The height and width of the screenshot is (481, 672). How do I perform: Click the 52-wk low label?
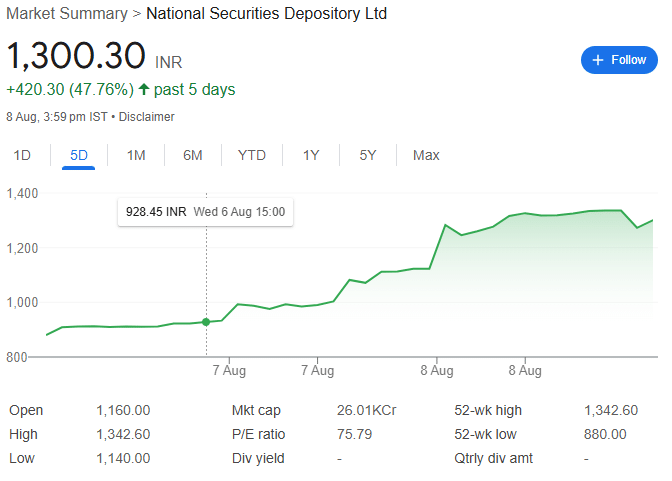(486, 434)
